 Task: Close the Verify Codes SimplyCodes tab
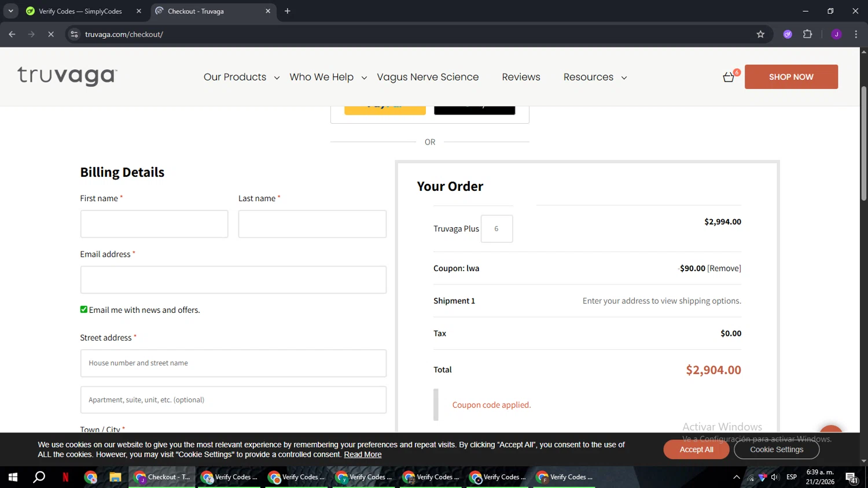(x=139, y=11)
